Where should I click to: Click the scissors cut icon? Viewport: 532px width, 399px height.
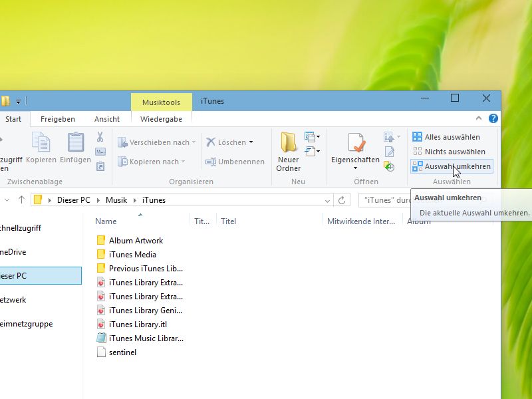click(100, 137)
